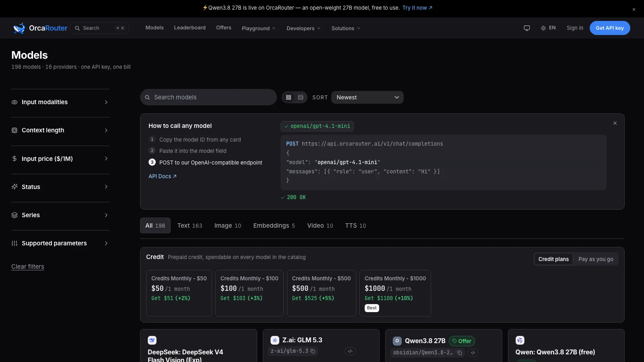644x362 pixels.
Task: Select the Text 163 tab
Action: [190, 226]
